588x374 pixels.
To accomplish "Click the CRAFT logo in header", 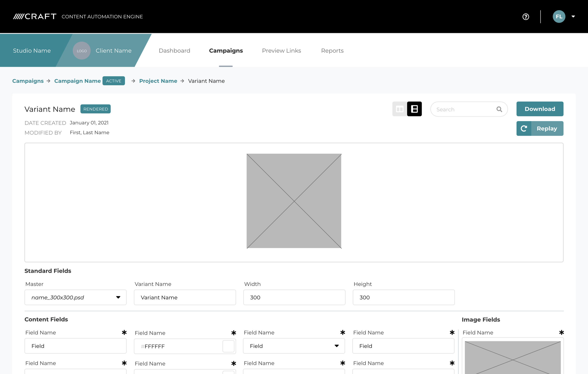I will [35, 17].
